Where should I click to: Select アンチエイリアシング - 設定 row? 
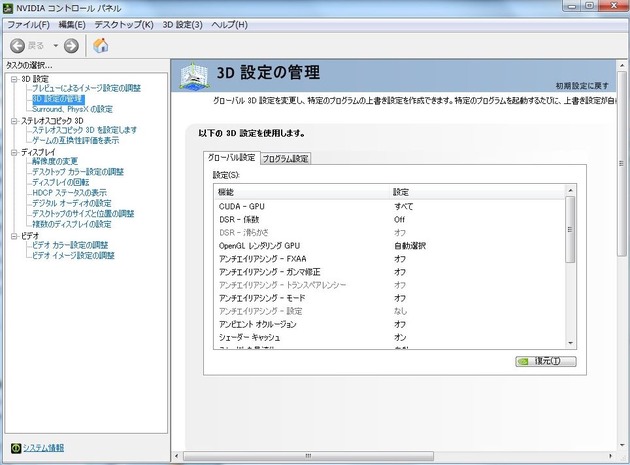coord(390,311)
